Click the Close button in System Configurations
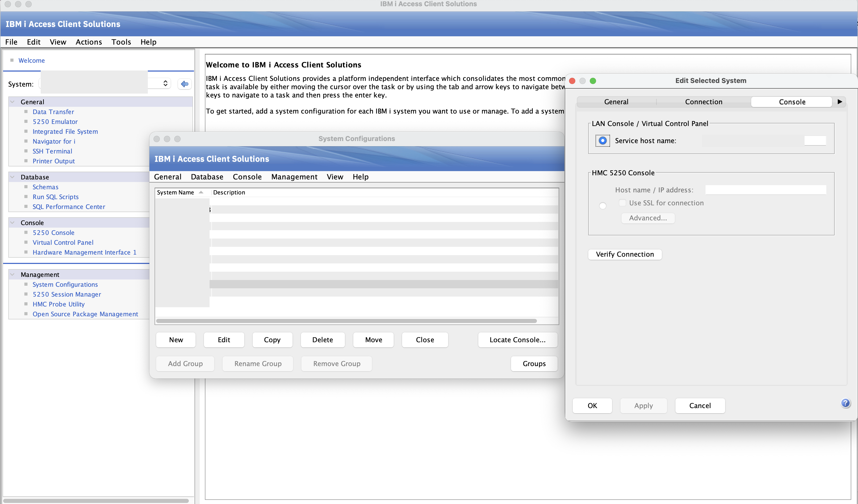858x504 pixels. click(x=425, y=340)
